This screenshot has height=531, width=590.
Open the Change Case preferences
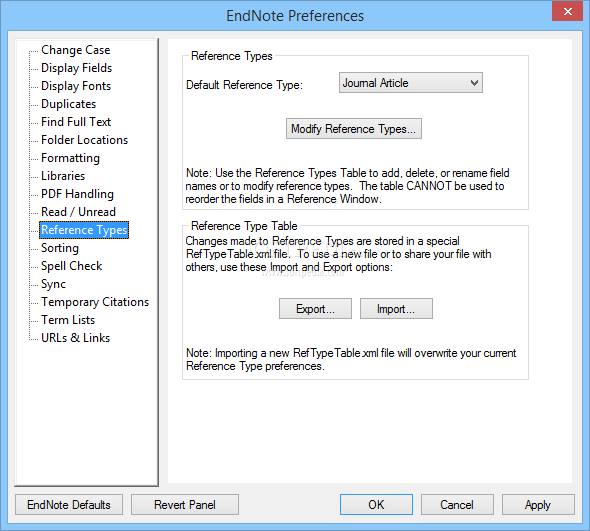tap(75, 50)
